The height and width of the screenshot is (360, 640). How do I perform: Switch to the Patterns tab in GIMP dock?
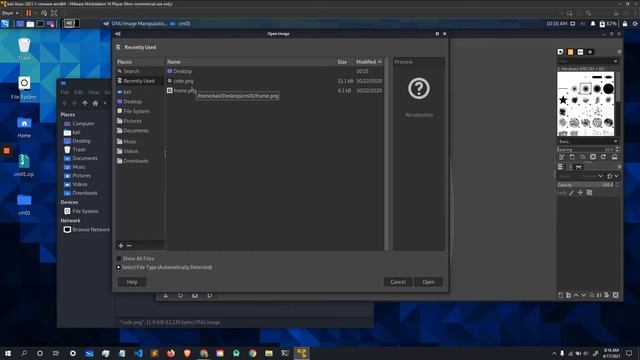(570, 52)
